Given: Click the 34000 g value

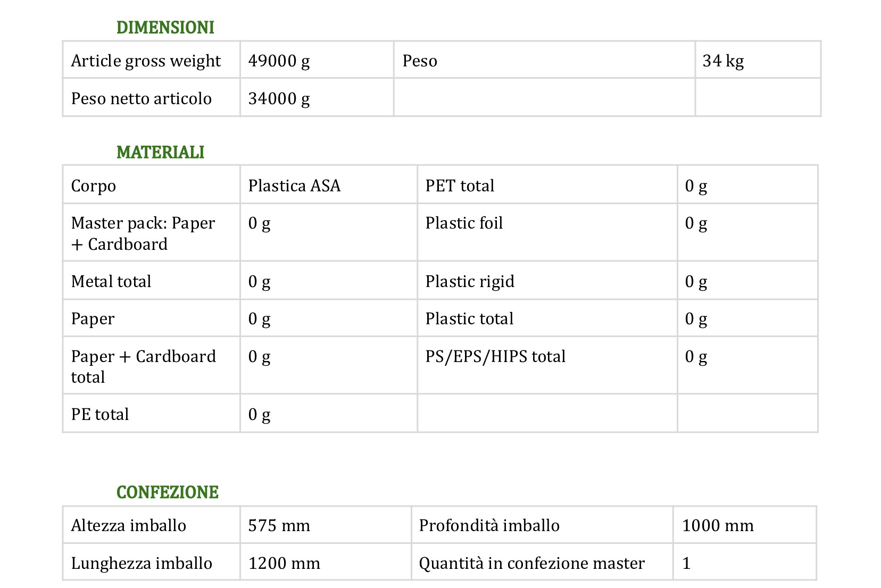Looking at the screenshot, I should pos(279,99).
